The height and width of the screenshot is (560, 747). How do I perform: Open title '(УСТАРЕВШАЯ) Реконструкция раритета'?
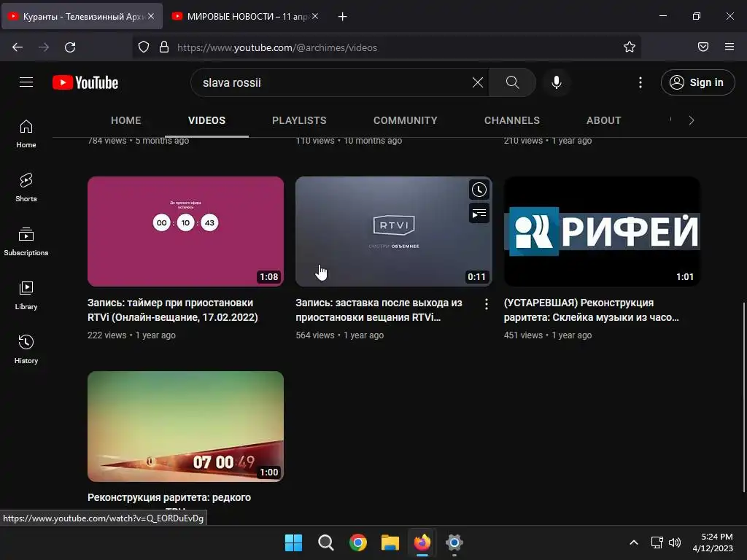coord(591,310)
